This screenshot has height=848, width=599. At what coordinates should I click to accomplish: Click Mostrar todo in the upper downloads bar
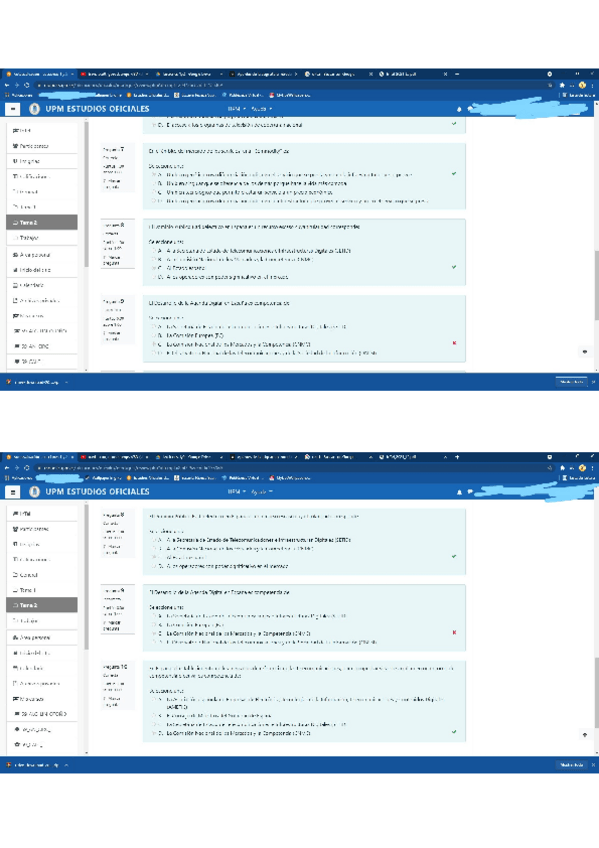tap(571, 382)
